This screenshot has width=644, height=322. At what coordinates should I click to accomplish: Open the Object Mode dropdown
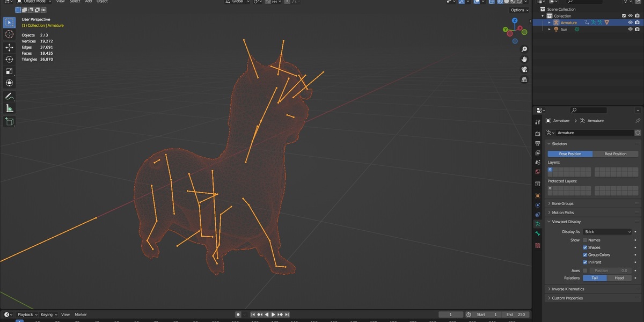click(34, 2)
